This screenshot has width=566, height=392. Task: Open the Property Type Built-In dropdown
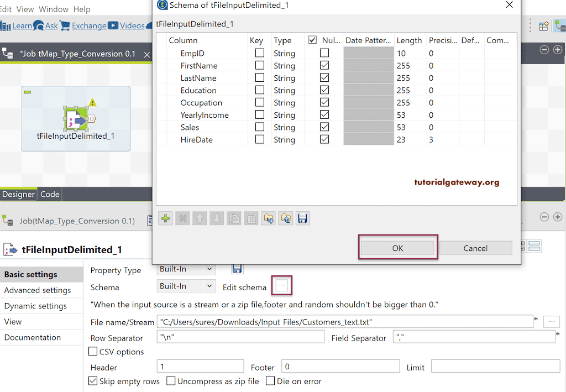pyautogui.click(x=186, y=270)
